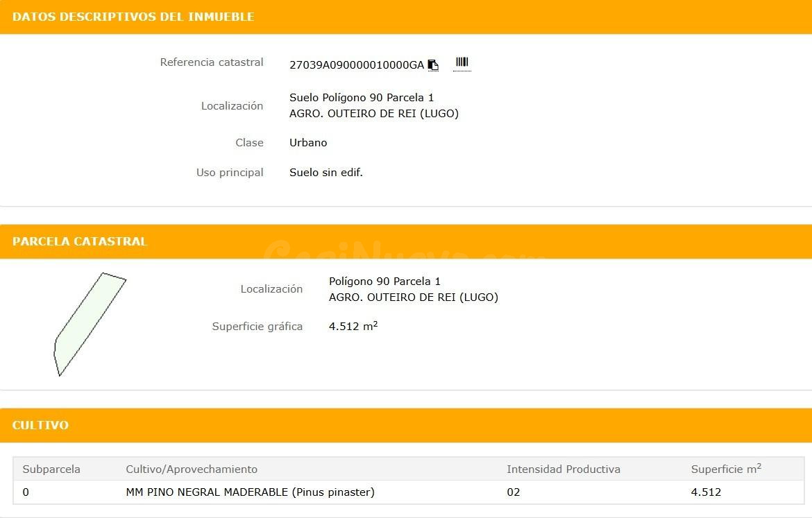Click Suelo Polígono 90 Parcela 1 location text

[x=362, y=98]
